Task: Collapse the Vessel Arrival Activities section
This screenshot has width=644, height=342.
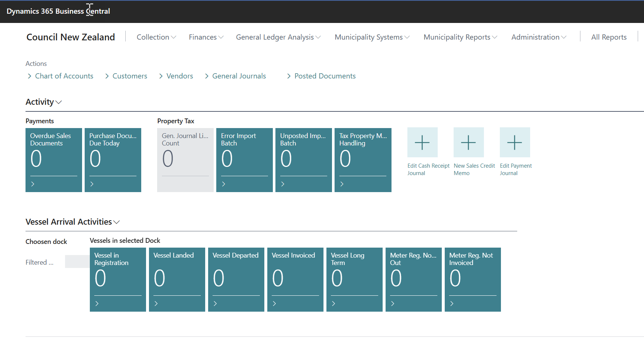Action: point(72,222)
